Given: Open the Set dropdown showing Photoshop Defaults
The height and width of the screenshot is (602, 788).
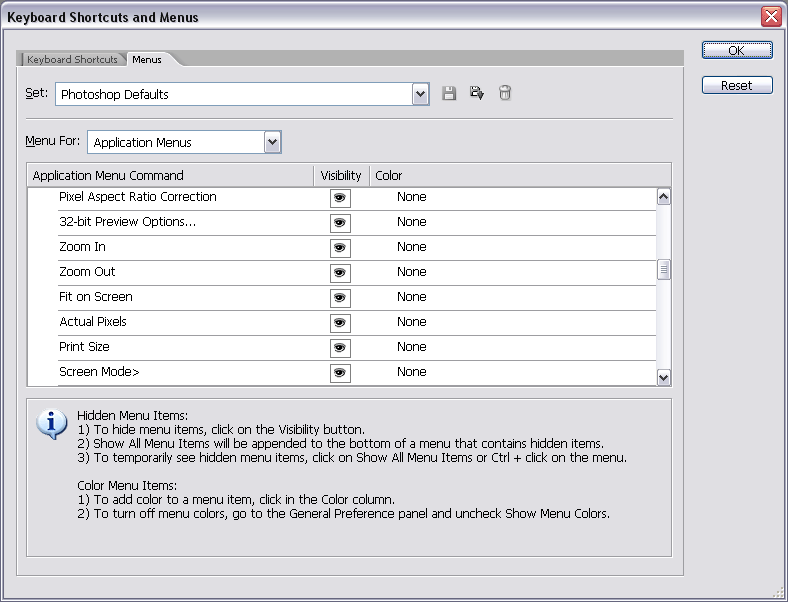Looking at the screenshot, I should 242,94.
